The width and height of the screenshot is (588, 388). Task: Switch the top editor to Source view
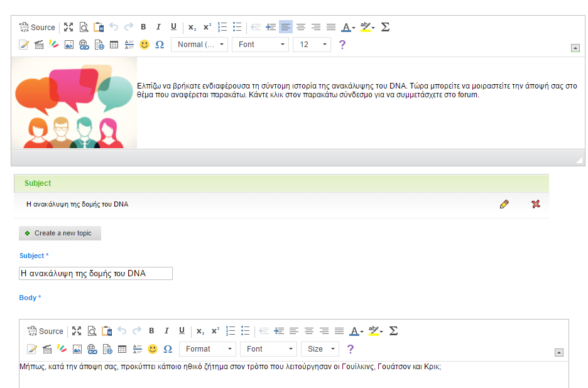coord(37,27)
